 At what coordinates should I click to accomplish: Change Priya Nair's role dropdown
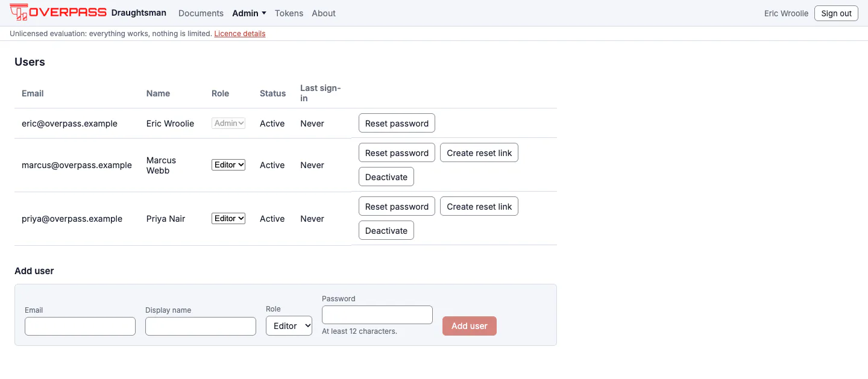tap(228, 218)
